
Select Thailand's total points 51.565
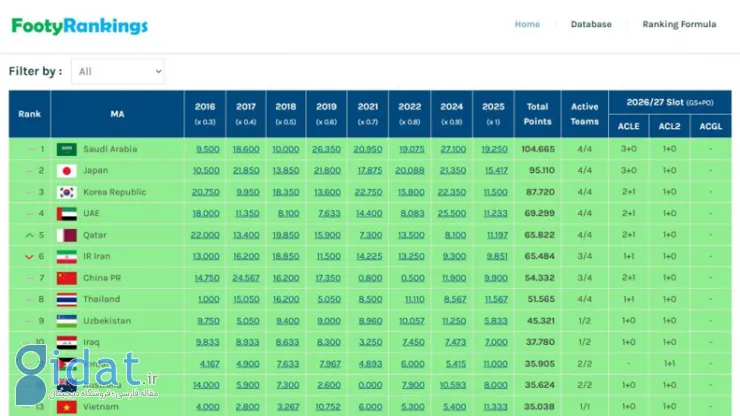[x=541, y=299]
